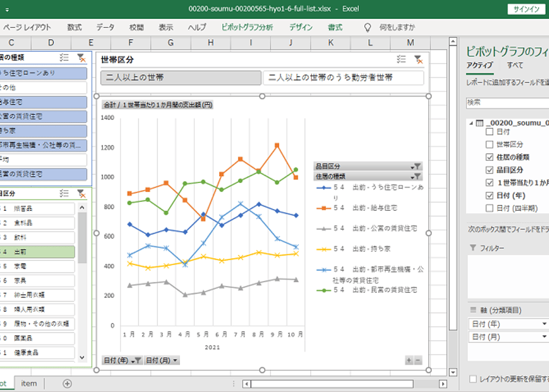Image resolution: width=549 pixels, height=392 pixels.
Task: Click the chart collapse (−) field button
Action: 418,360
